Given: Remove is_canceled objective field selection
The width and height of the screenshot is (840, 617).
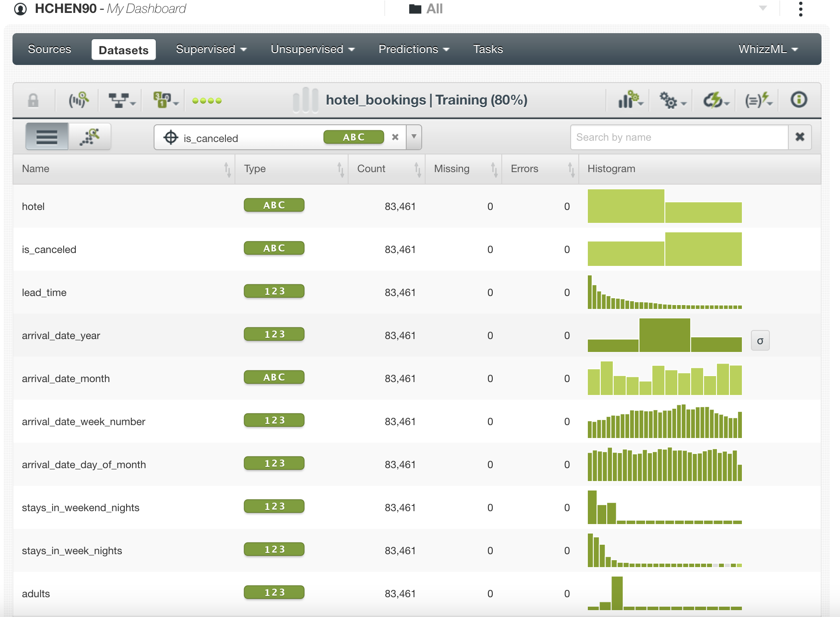Looking at the screenshot, I should coord(395,137).
